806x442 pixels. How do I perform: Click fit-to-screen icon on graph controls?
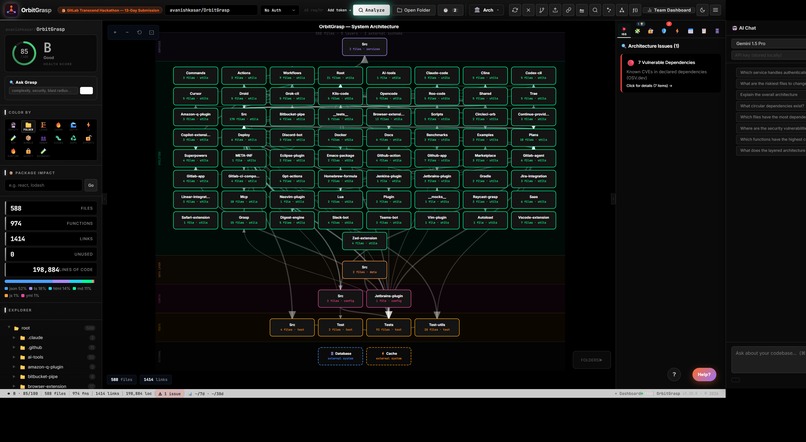(152, 32)
